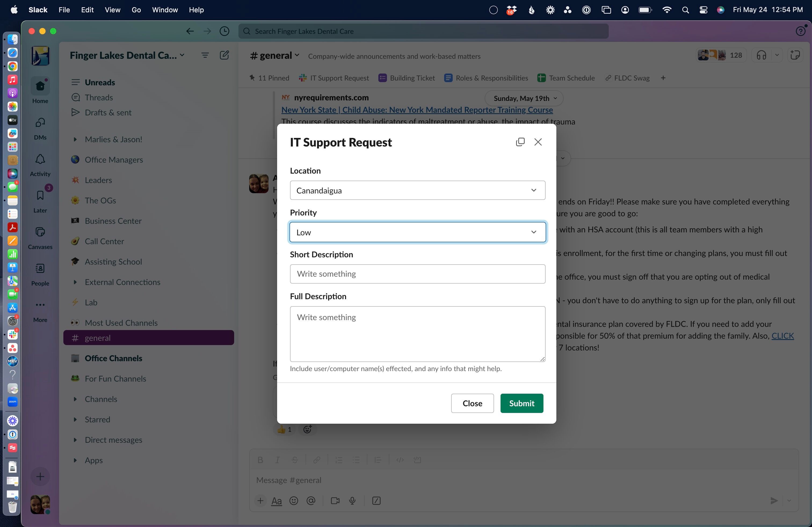Open the Activity bell icon
The width and height of the screenshot is (812, 527).
pos(40,159)
